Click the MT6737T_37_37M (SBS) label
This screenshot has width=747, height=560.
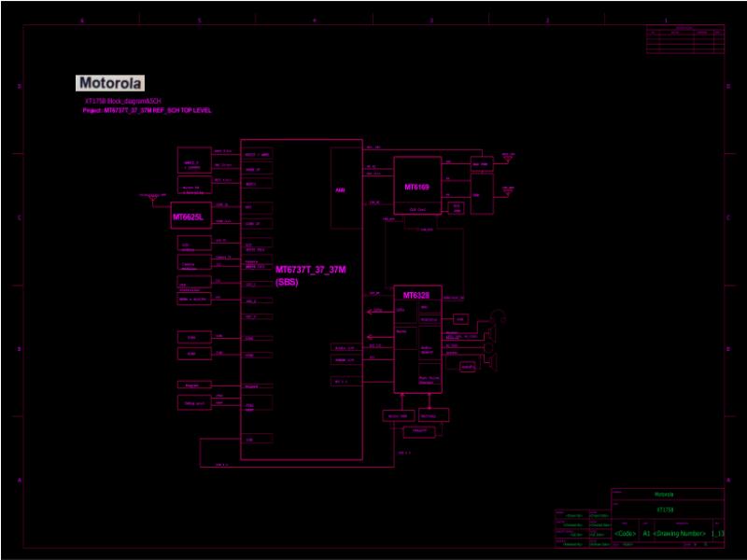(x=311, y=275)
